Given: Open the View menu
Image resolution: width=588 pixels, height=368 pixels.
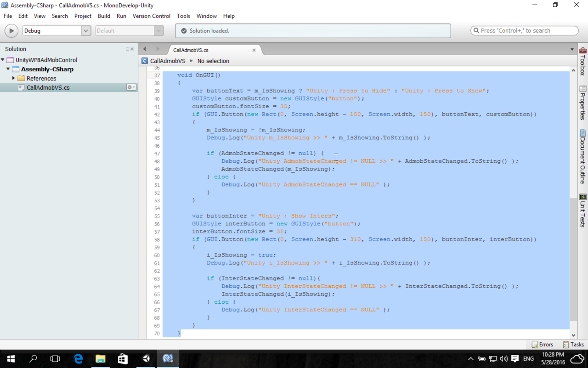Looking at the screenshot, I should click(40, 16).
